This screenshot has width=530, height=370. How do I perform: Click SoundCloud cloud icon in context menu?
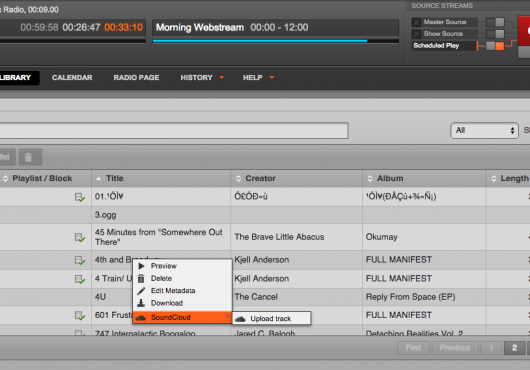point(141,318)
